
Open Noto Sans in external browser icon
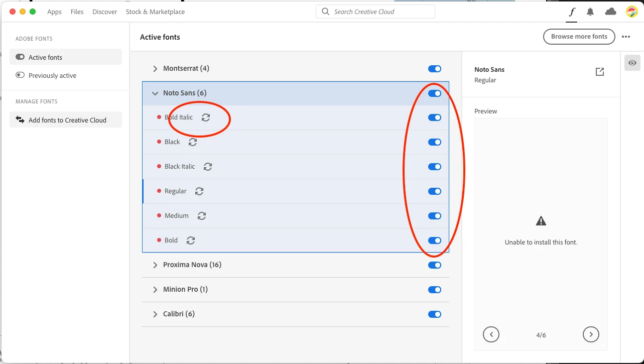pos(599,72)
